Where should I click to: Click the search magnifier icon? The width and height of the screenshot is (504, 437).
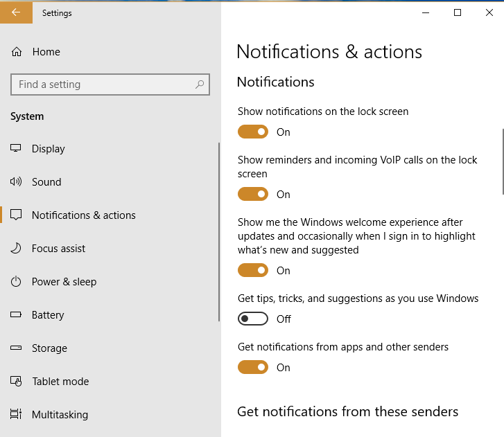[200, 84]
